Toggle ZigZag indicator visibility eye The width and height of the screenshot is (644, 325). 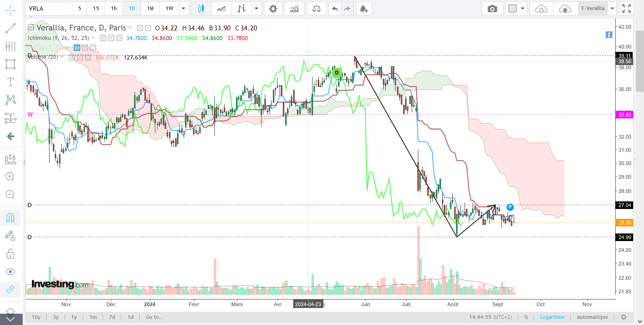77,47
